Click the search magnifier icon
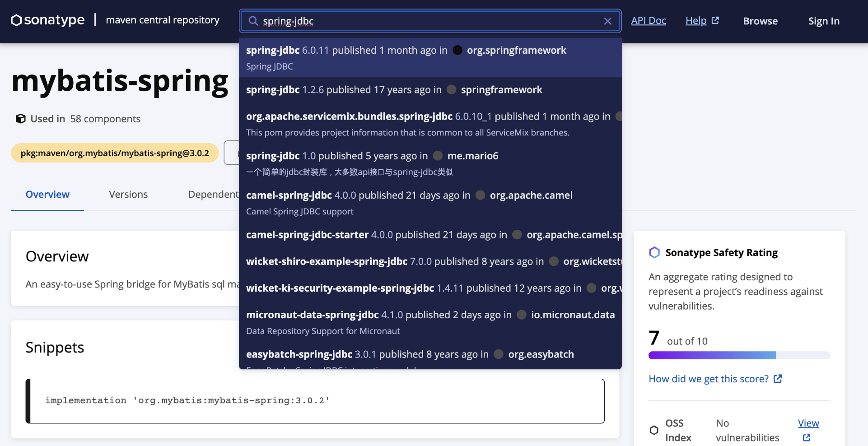 click(253, 21)
